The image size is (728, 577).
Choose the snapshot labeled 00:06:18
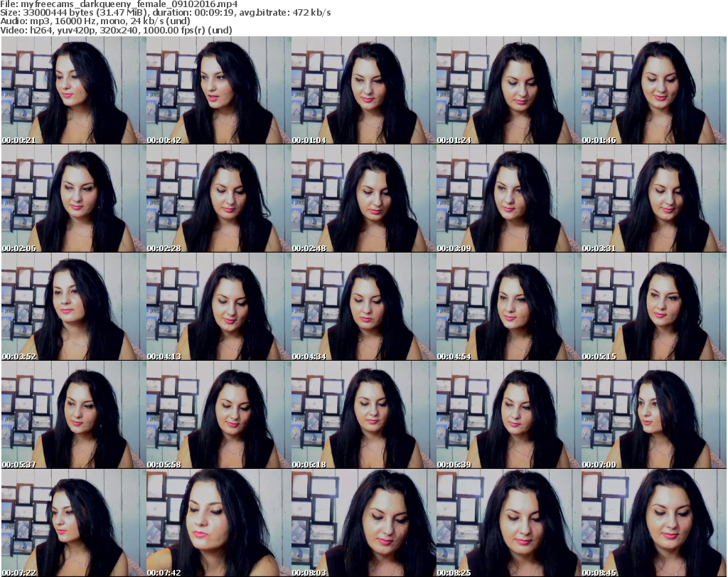pyautogui.click(x=363, y=414)
